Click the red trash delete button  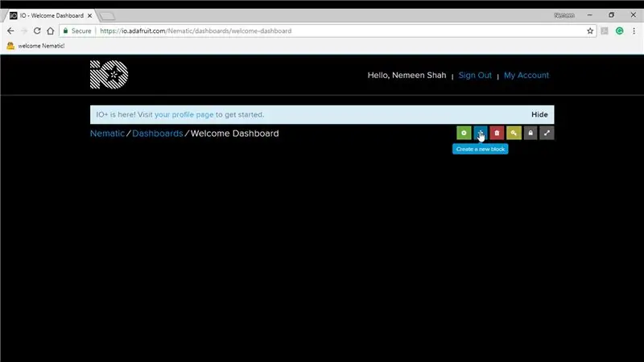(x=497, y=133)
